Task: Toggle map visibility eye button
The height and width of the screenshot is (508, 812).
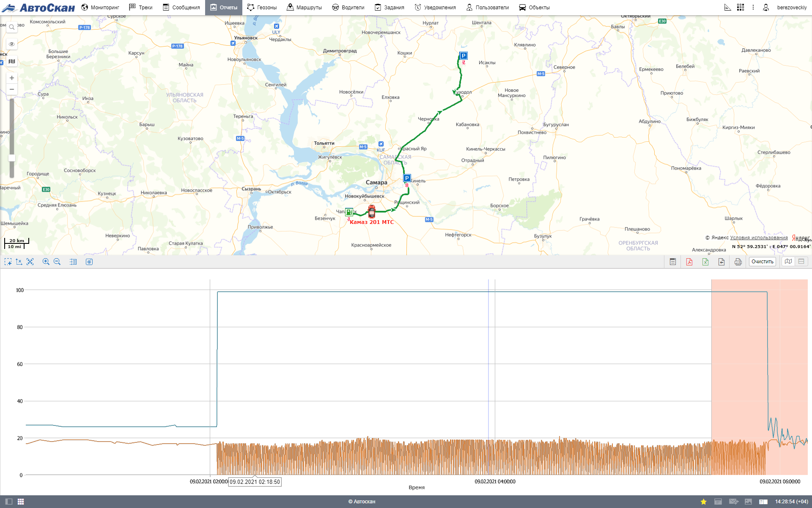Action: pos(12,44)
